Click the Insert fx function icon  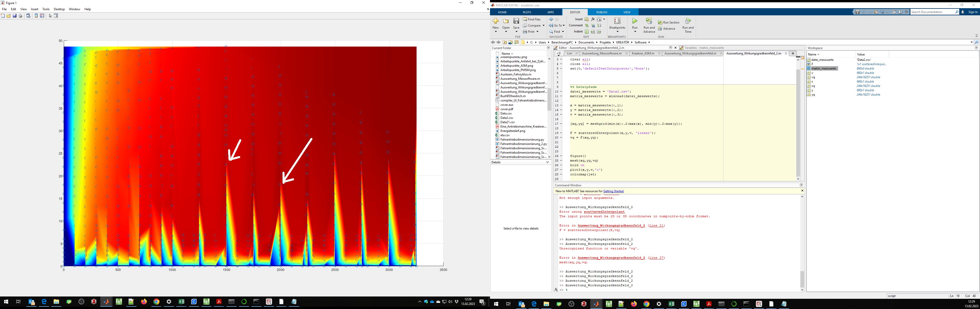[593, 19]
